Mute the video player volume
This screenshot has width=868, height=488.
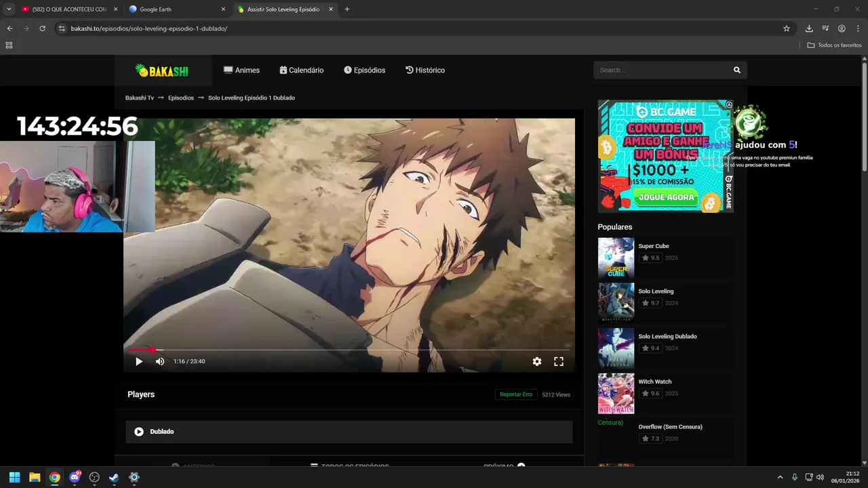pos(160,362)
